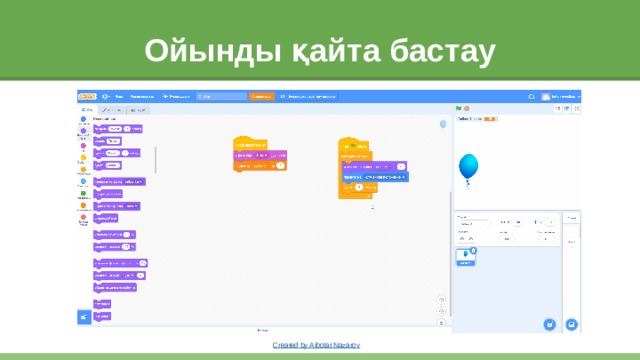Click the block palette vertical scrollbar

point(156,160)
